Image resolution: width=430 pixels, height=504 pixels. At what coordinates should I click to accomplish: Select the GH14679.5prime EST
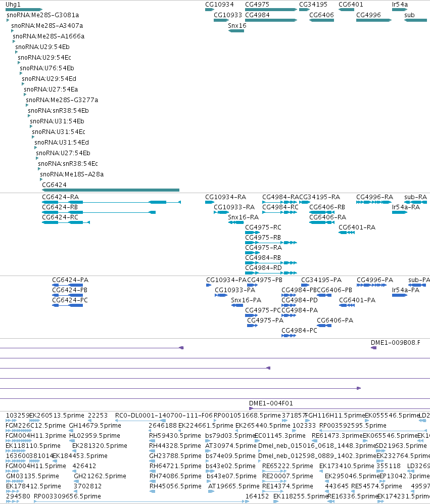72,431
